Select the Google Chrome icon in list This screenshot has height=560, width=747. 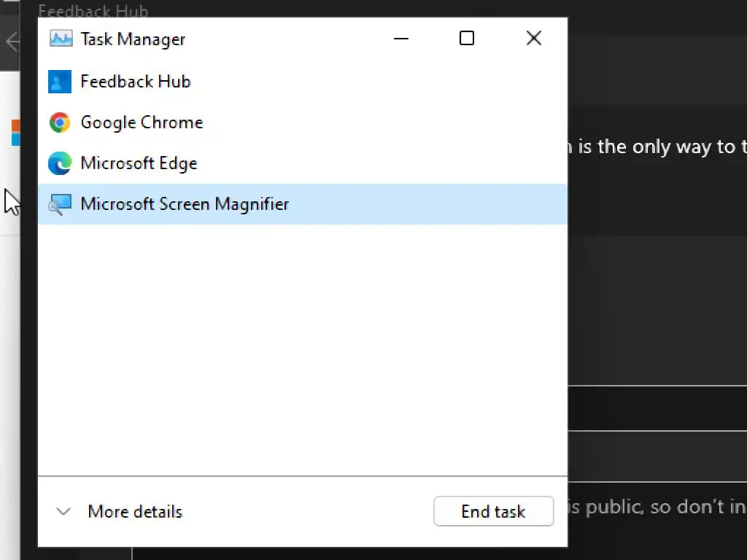60,122
